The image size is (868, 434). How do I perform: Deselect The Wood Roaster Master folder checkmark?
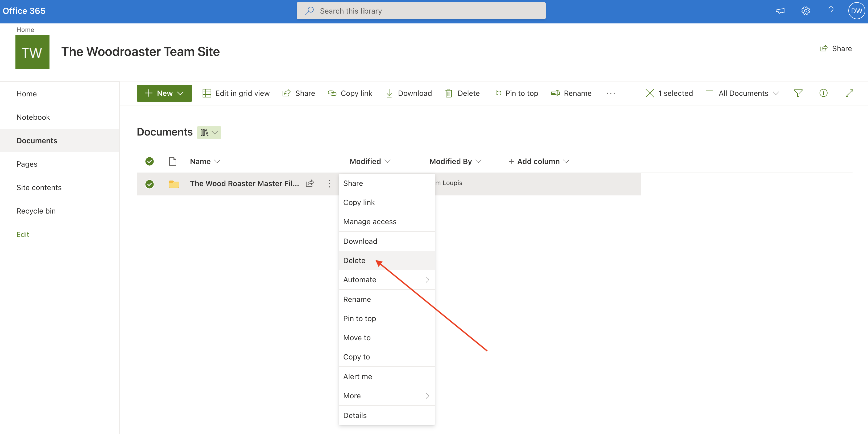coord(149,184)
